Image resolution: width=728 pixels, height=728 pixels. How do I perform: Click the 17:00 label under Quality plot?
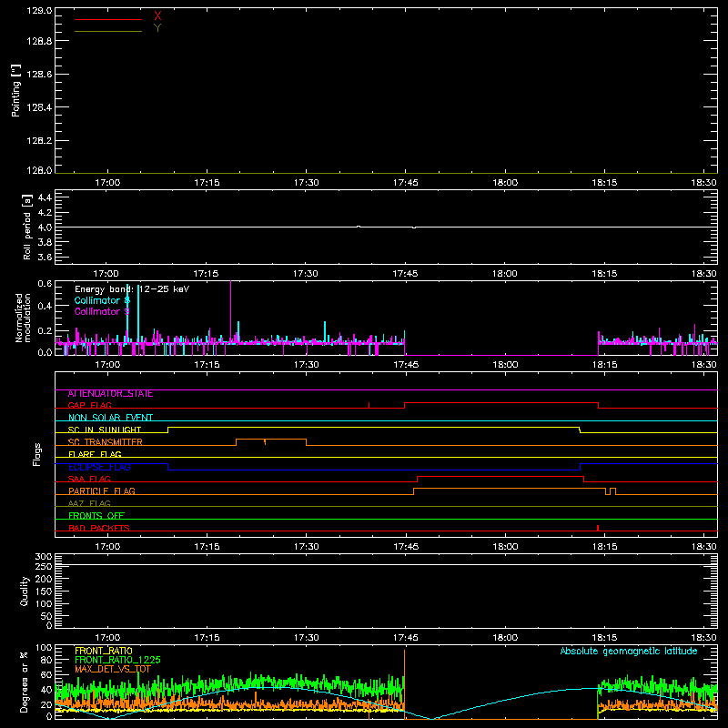(x=107, y=638)
